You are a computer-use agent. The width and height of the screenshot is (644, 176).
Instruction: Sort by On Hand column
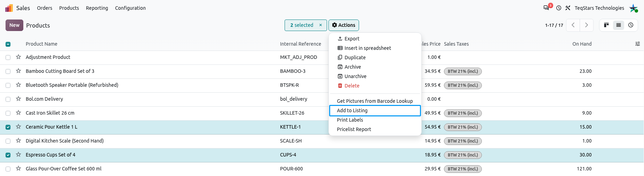[x=582, y=44]
